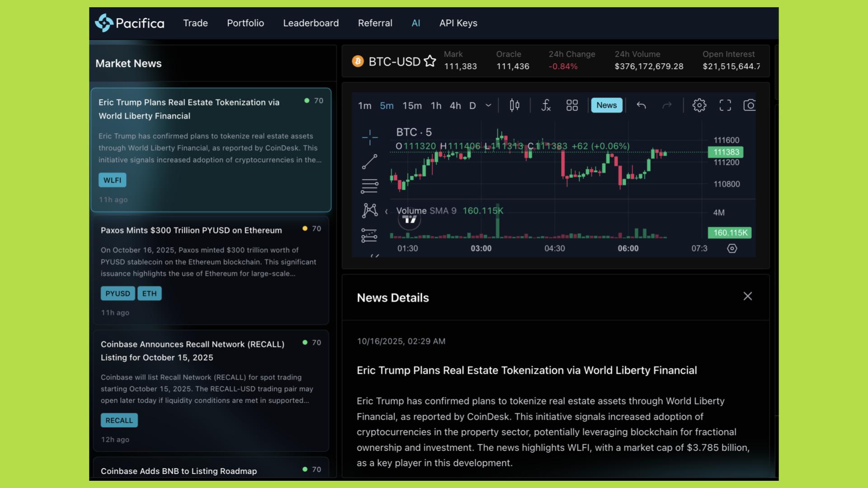Open the indicators fx menu
Screen dimensions: 868x488
546,105
